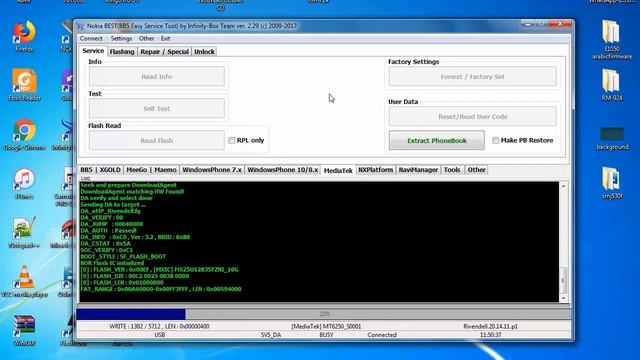Select the MeeGo | Maemo platform tab

click(151, 170)
